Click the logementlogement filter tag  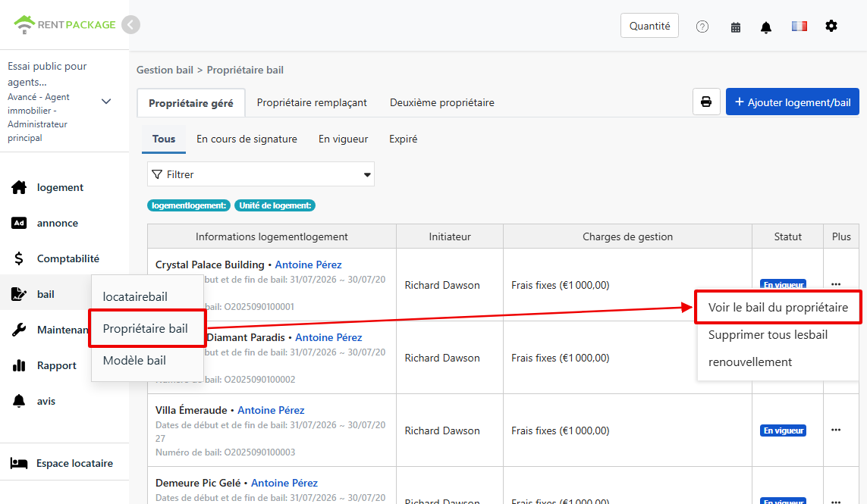[189, 205]
